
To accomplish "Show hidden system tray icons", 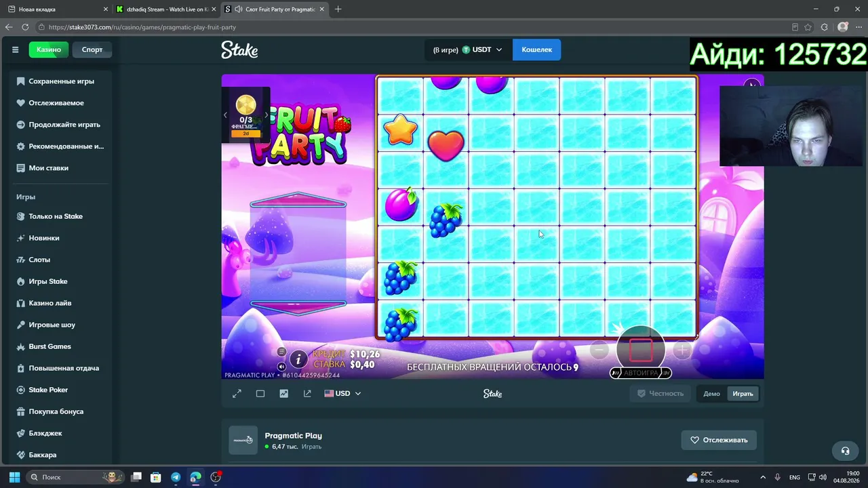I will pos(762,477).
